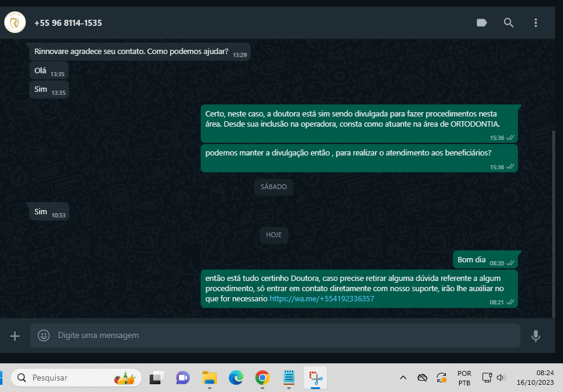Screen dimensions: 563x392
Task: Search messages with the magnifier icon
Action: click(x=508, y=23)
